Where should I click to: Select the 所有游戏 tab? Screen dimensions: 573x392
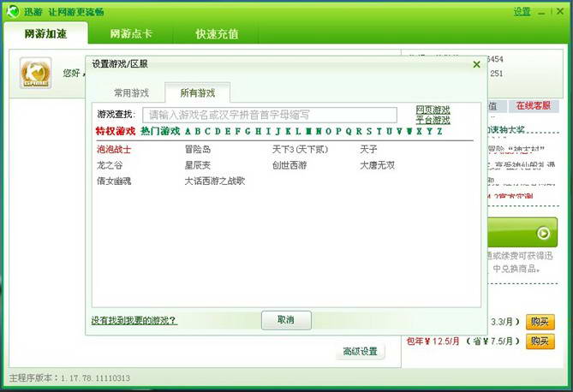tap(197, 92)
